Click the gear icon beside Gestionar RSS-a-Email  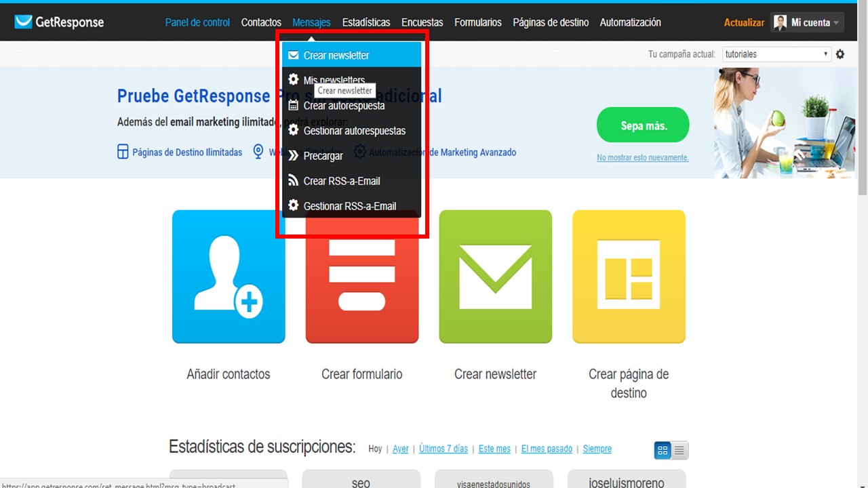(x=294, y=205)
